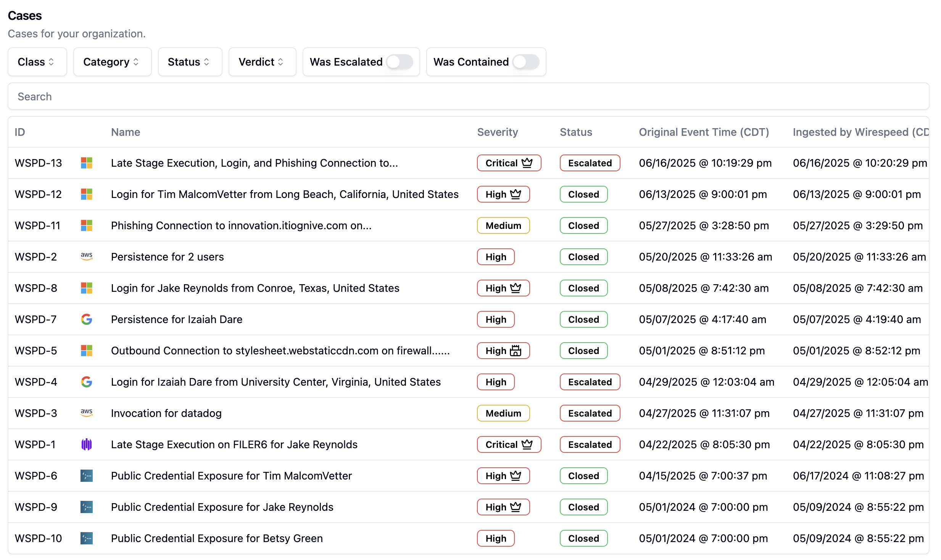The image size is (941, 560).
Task: Open case Late Stage Execution on FILER6
Action: pyautogui.click(x=234, y=444)
